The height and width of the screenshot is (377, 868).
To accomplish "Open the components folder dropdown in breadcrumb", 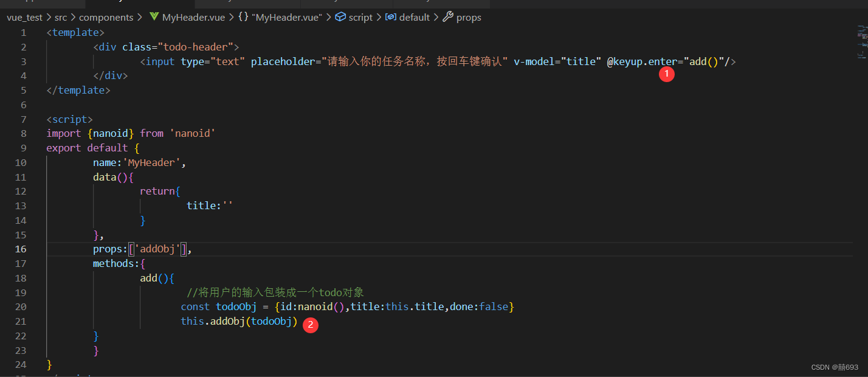I will click(x=106, y=17).
